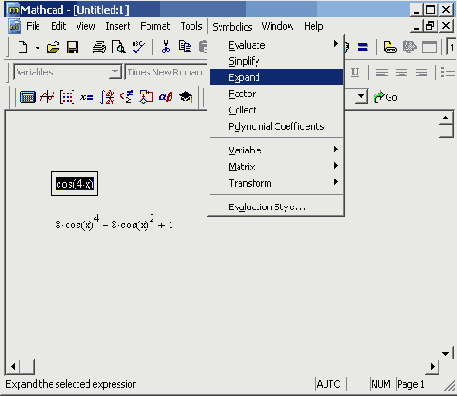Run the spelling check icon
Screen dimensions: 457x396
pos(139,47)
